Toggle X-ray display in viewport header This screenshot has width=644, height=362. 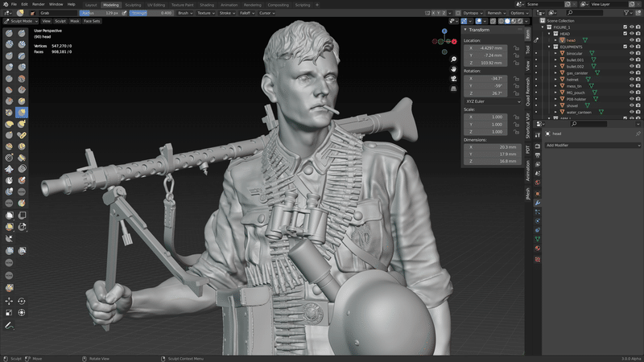coord(493,21)
